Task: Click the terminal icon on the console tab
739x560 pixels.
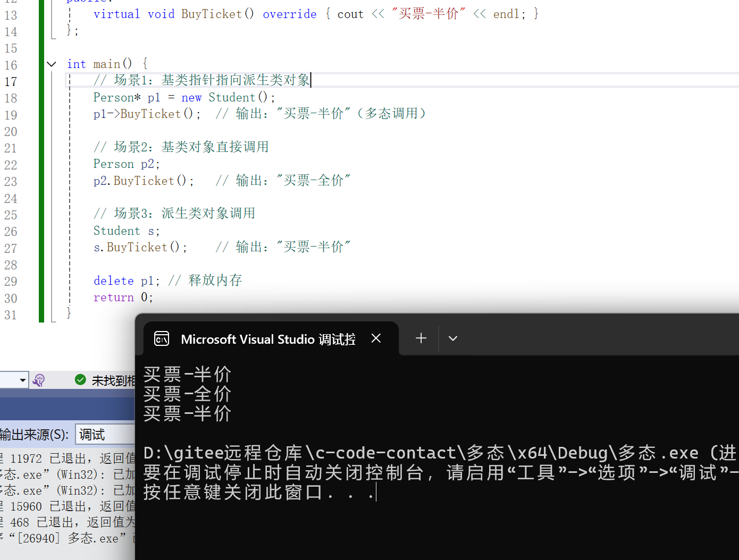Action: click(162, 338)
